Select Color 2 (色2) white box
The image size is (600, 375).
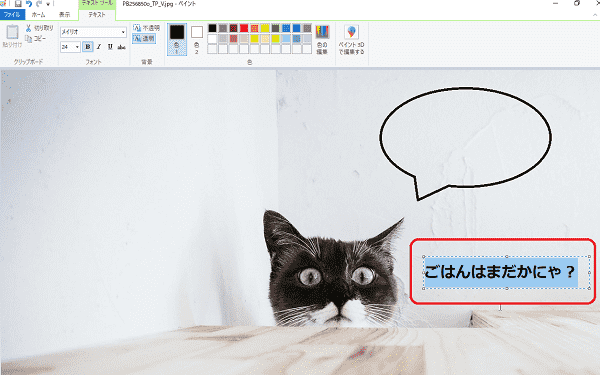tap(197, 39)
